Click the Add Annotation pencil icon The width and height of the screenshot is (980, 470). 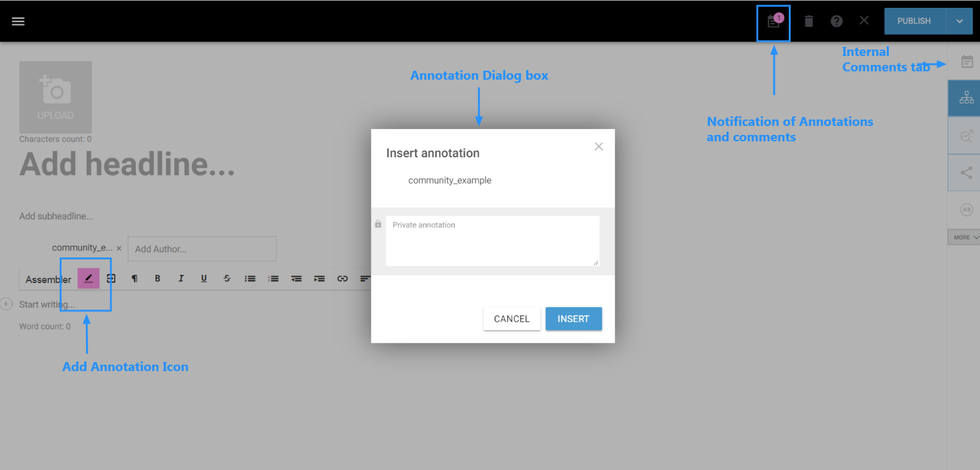(88, 279)
